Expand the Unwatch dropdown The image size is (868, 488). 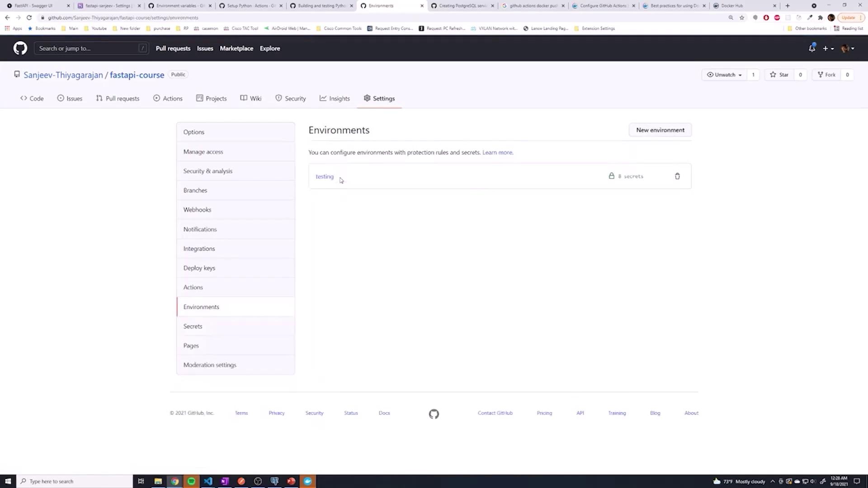click(724, 75)
